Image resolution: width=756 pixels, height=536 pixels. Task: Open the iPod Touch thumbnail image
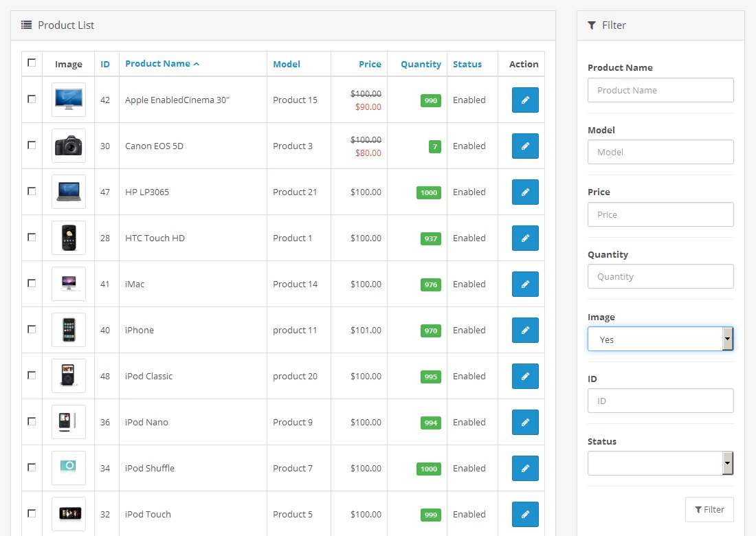(x=69, y=514)
